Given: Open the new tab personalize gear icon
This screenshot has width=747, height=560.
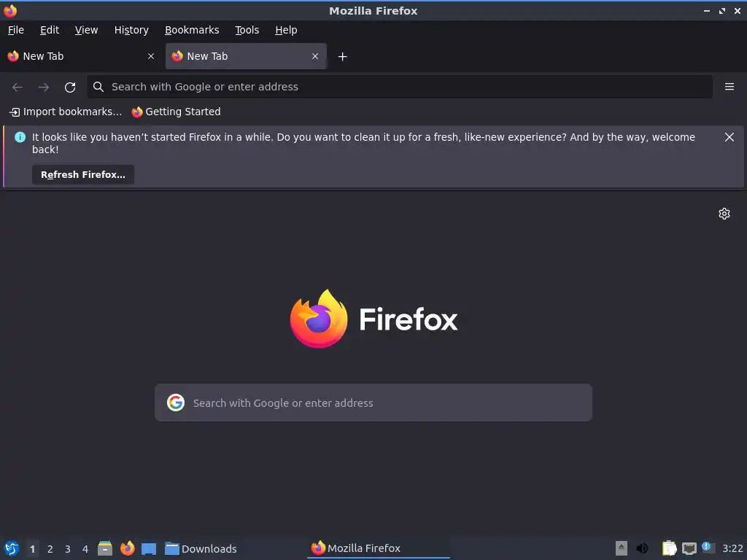Looking at the screenshot, I should [x=724, y=214].
